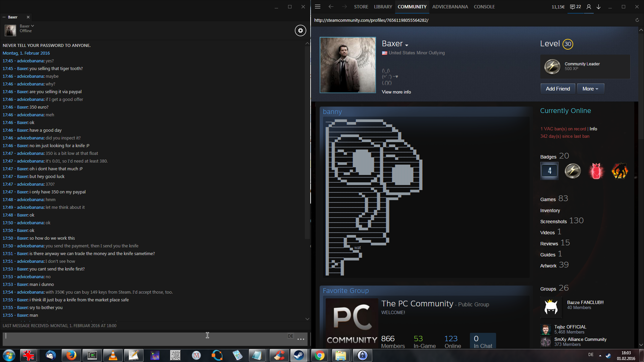The height and width of the screenshot is (362, 644).
Task: Close the Baxer chat tab
Action: pyautogui.click(x=28, y=17)
